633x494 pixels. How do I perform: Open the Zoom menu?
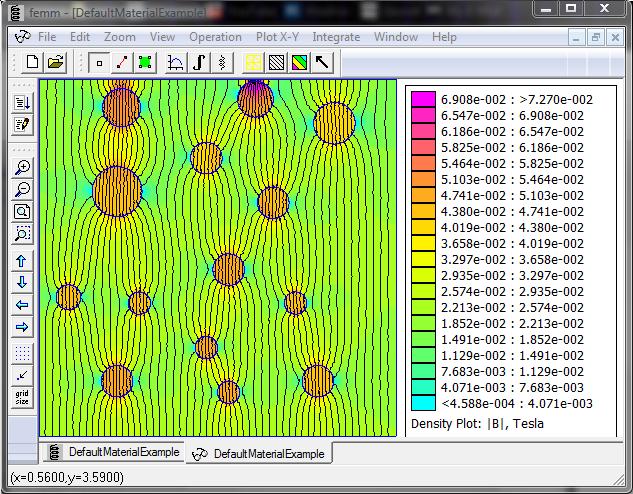point(120,37)
